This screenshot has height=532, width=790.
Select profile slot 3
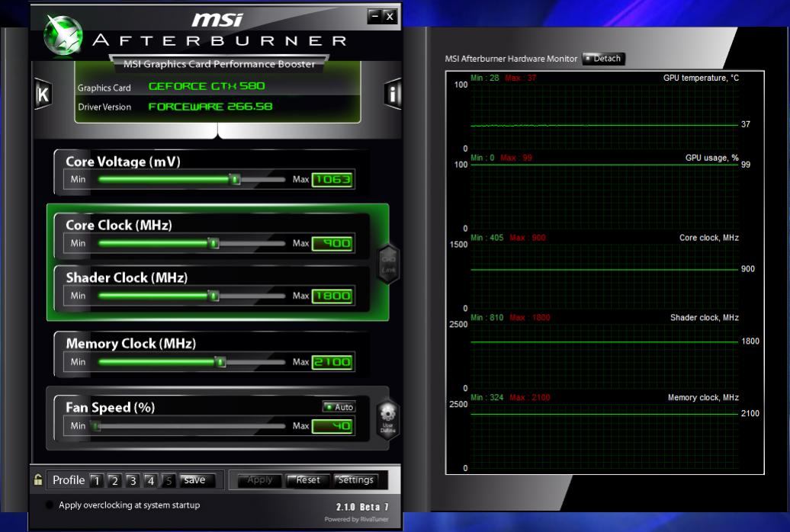click(x=133, y=481)
